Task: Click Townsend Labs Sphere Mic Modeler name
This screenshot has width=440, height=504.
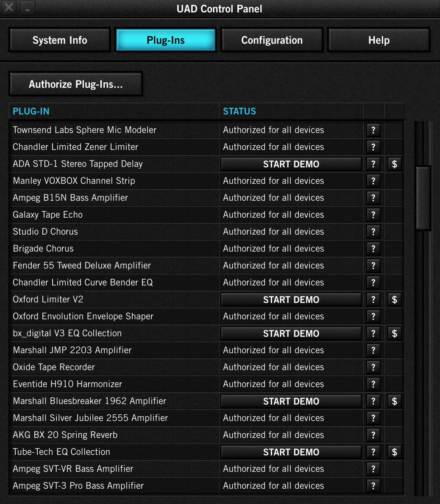Action: tap(85, 130)
